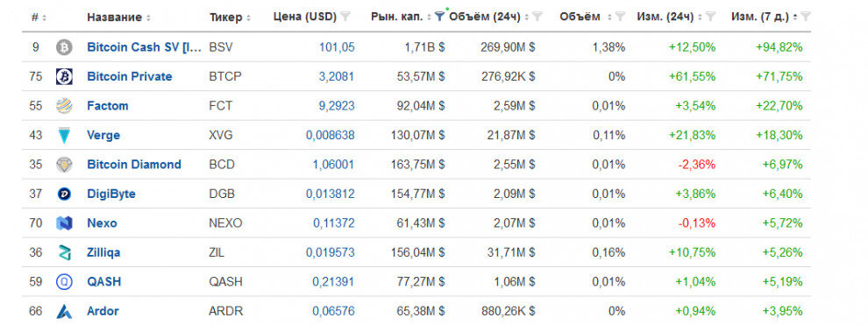Viewport: 868px width, 325px height.
Task: Click the Bitcoin Private coin icon
Action: pyautogui.click(x=64, y=77)
